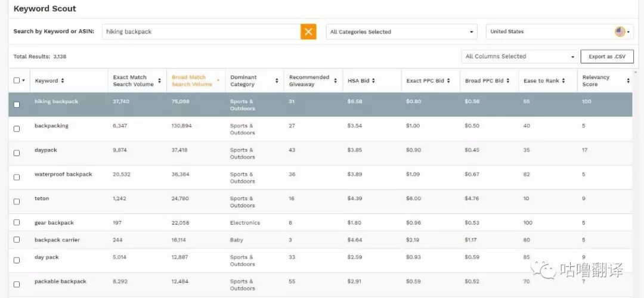Click the United States flag icon
Image resolution: width=644 pixels, height=298 pixels.
point(620,32)
